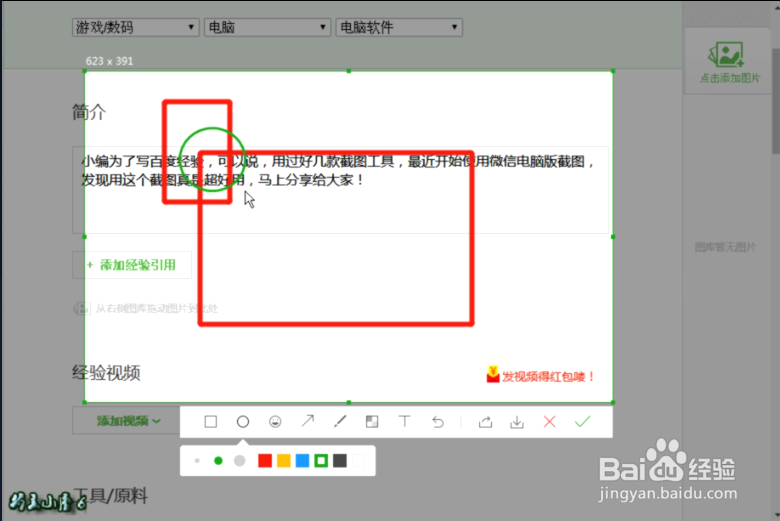This screenshot has height=521, width=780.
Task: Pick the red color swatch
Action: (x=265, y=461)
